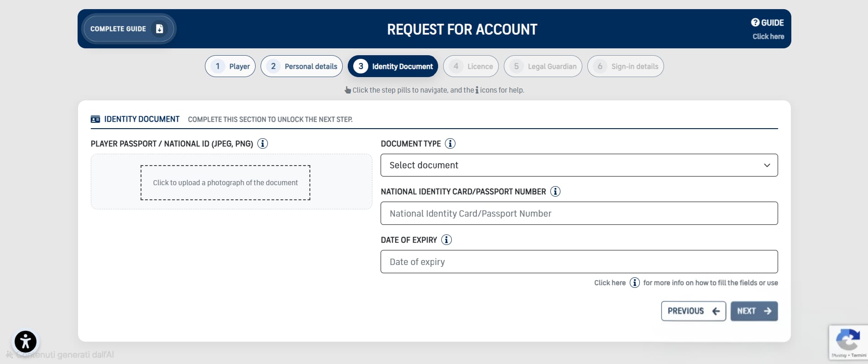Image resolution: width=868 pixels, height=364 pixels.
Task: Open the Select document dropdown
Action: click(579, 165)
